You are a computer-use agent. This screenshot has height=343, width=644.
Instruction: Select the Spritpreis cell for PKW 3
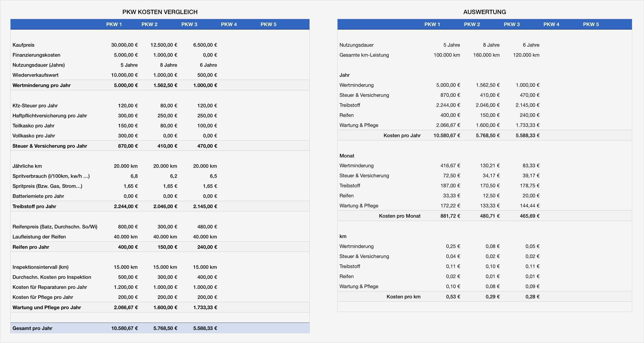tap(210, 186)
